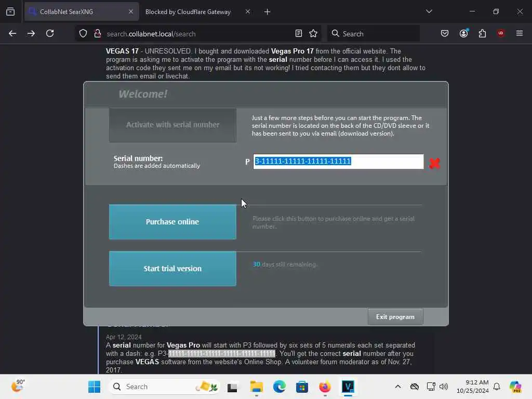Open the Copilot preview taskbar icon

coord(515,387)
